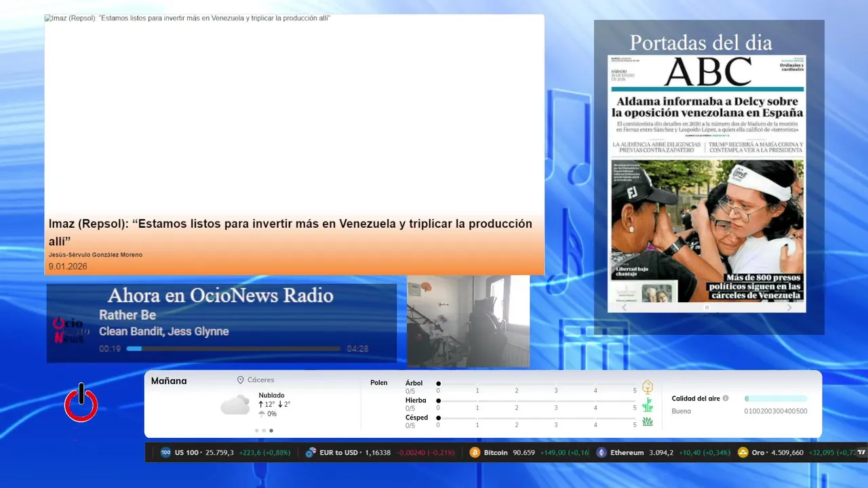Open the Bitcoin price quote
Viewport: 868px width, 488px height.
tap(529, 453)
